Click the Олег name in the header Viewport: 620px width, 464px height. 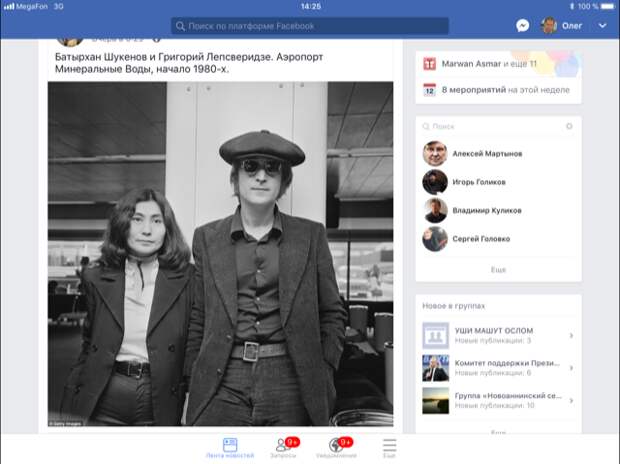(x=572, y=26)
